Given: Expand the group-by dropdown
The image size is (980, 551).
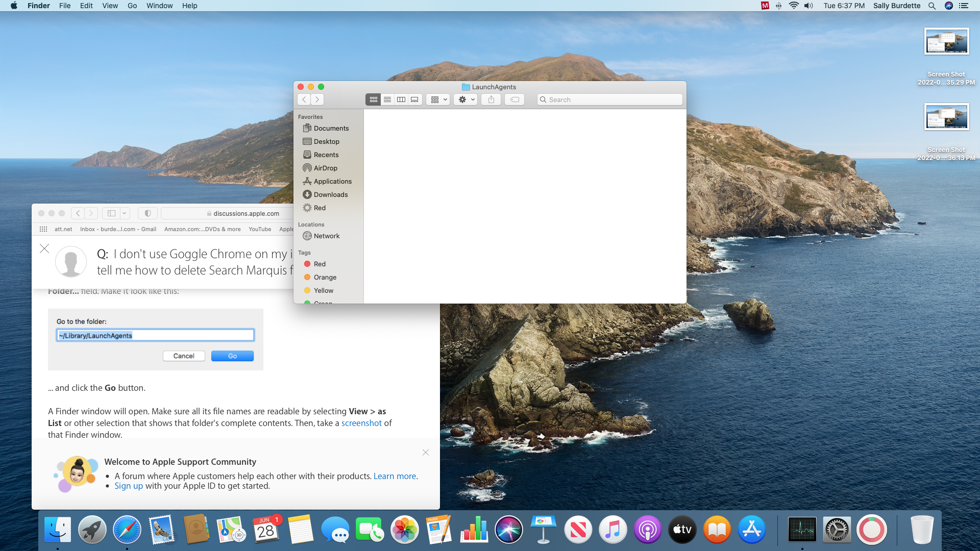Looking at the screenshot, I should (x=438, y=99).
